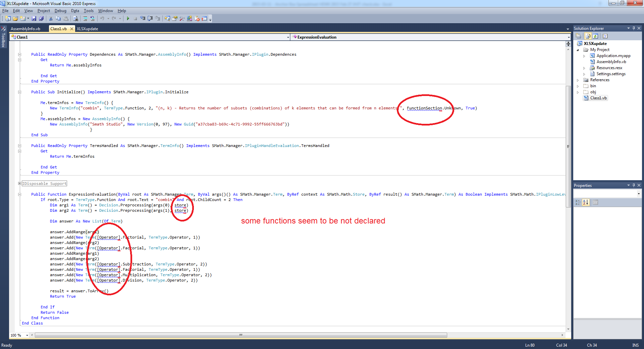Switch to the AssemblyInfo.vb tab

25,29
